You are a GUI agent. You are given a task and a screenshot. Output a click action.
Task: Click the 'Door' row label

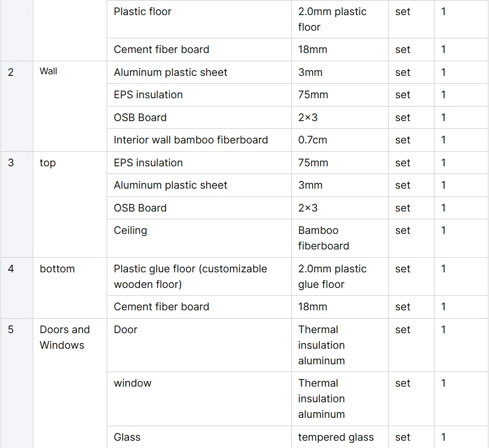pos(125,330)
